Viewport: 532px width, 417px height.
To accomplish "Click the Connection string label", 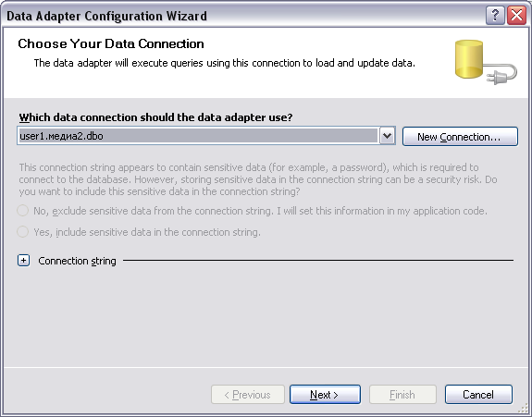I will click(x=77, y=261).
